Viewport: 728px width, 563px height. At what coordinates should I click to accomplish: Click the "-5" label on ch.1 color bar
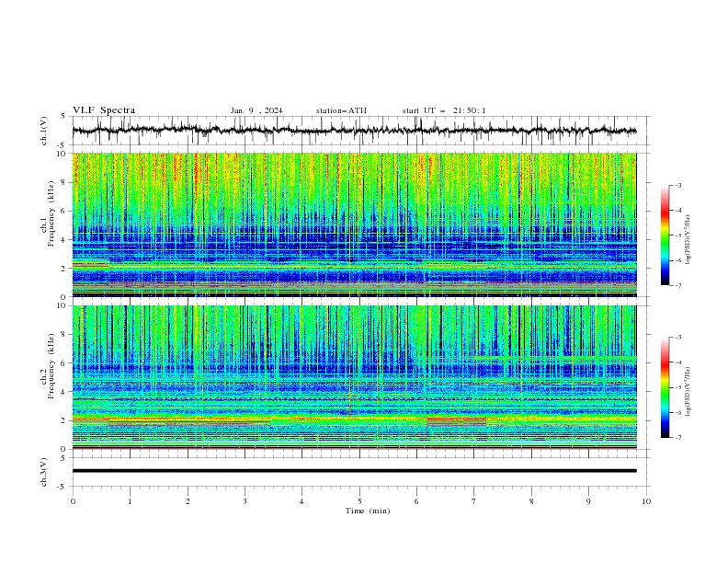pos(677,236)
